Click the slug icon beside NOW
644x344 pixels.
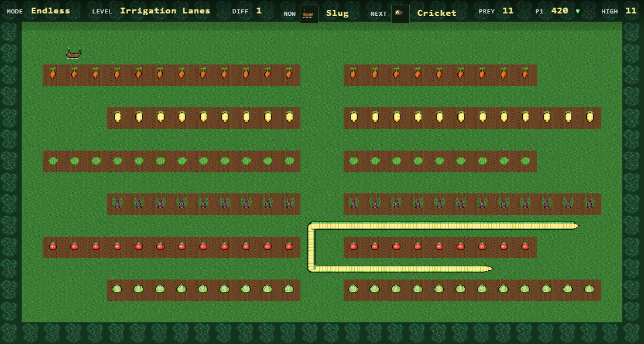click(x=309, y=13)
